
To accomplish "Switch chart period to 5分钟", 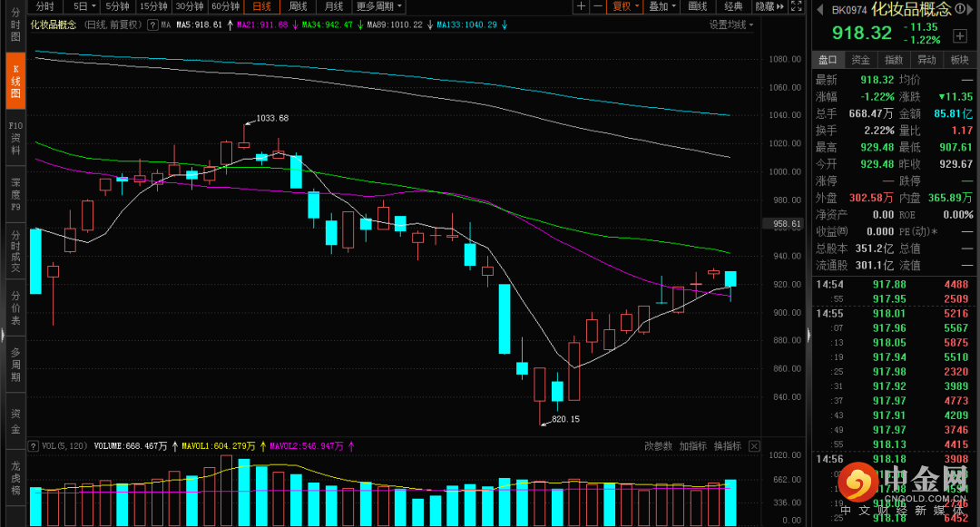I will [117, 6].
